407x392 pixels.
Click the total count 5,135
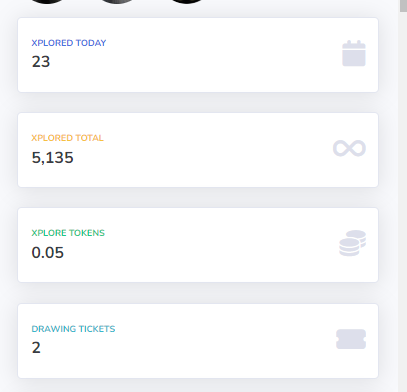(x=52, y=157)
